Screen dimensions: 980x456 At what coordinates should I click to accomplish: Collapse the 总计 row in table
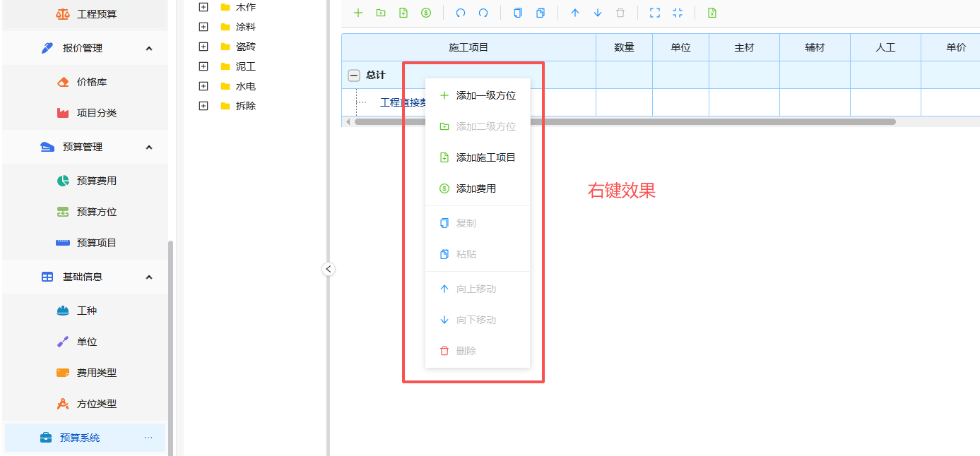click(x=354, y=76)
